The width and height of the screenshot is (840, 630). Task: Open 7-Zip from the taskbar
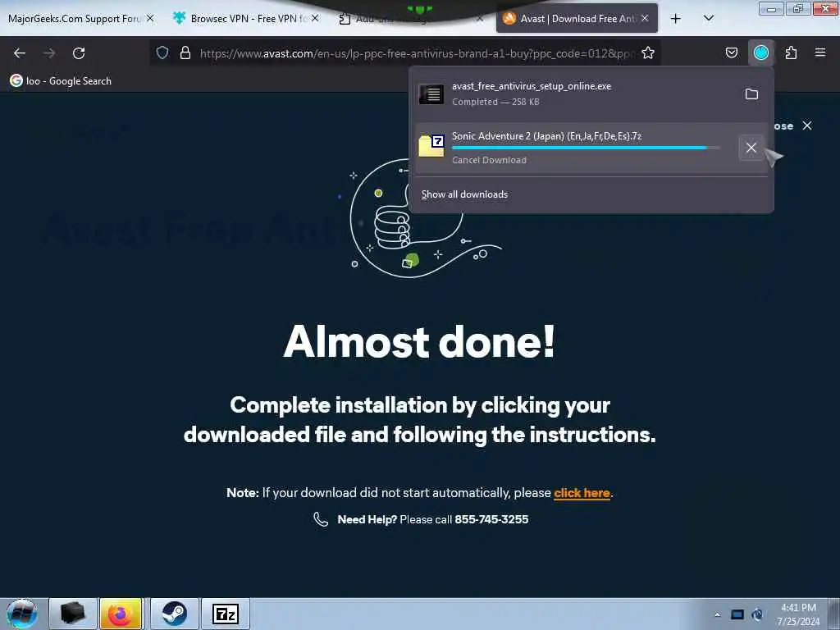[225, 614]
